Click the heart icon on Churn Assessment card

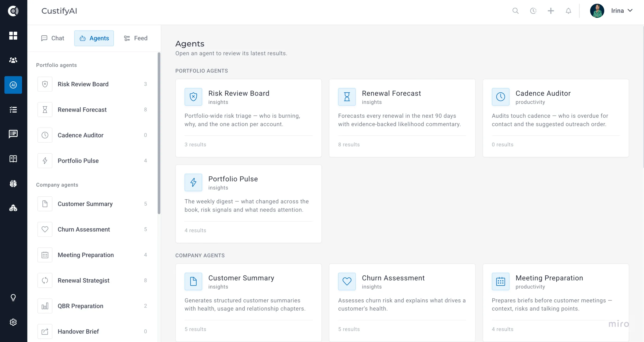tap(347, 281)
